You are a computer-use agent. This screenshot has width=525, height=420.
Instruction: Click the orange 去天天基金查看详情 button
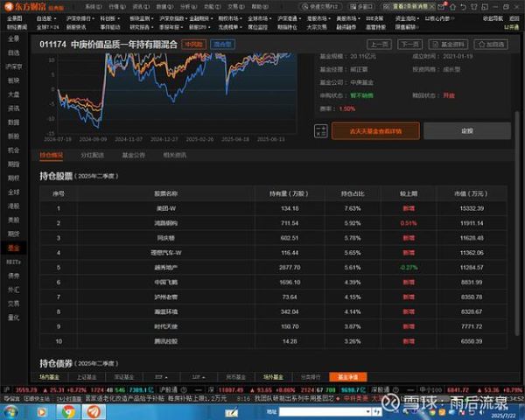(375, 130)
